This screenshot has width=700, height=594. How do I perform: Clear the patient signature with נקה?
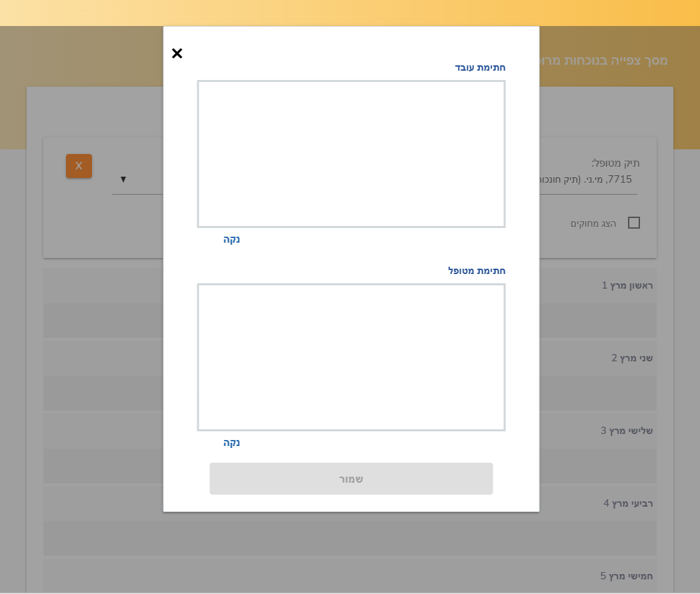tap(231, 443)
